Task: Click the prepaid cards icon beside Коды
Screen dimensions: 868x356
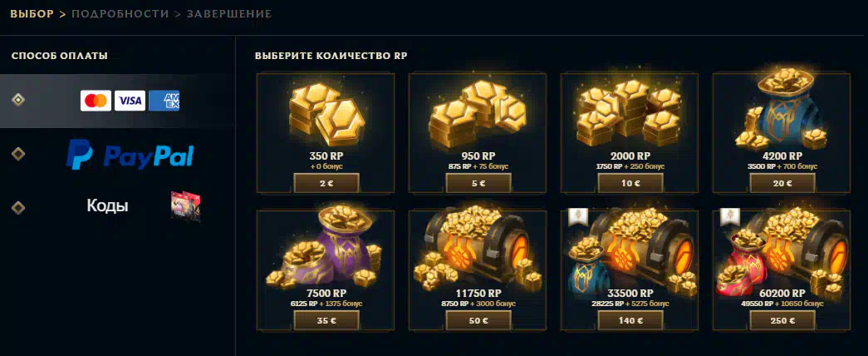Action: click(x=185, y=206)
